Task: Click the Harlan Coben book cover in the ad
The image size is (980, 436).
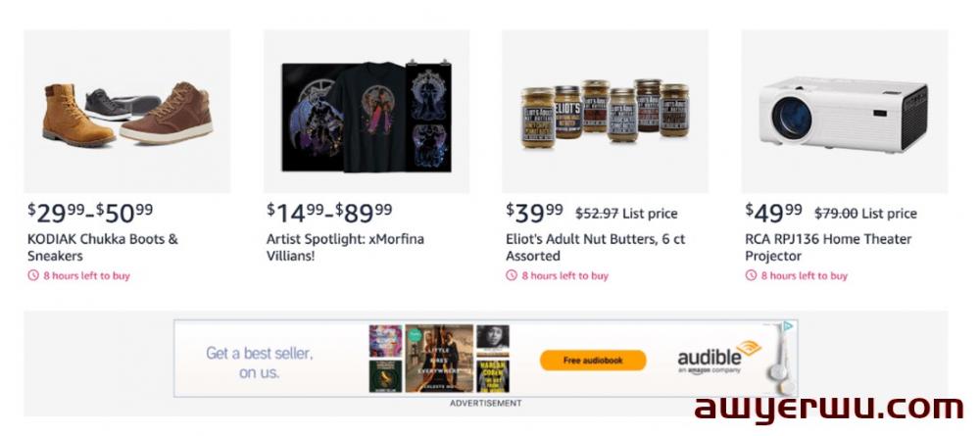Action: click(x=493, y=376)
